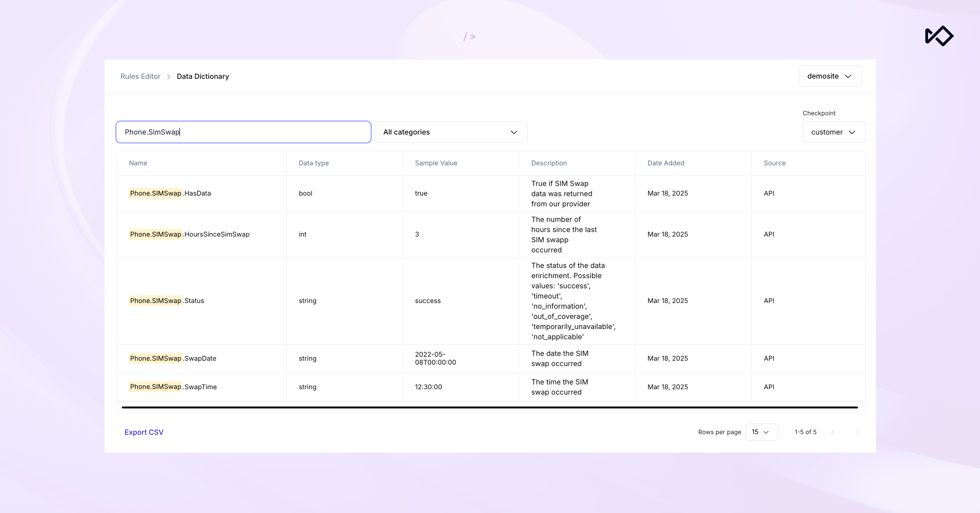Screen dimensions: 980x513
Task: Open the demosite site dropdown
Action: [x=830, y=76]
